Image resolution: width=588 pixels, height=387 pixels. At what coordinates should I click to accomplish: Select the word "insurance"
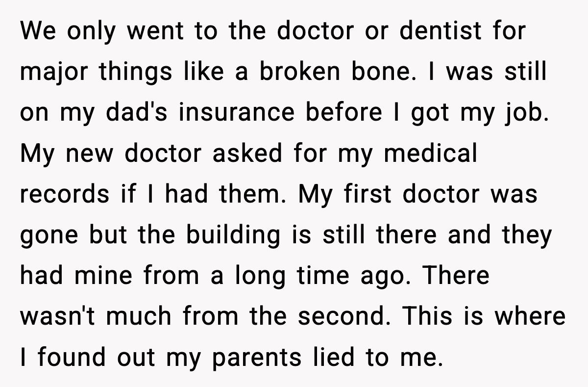point(236,113)
